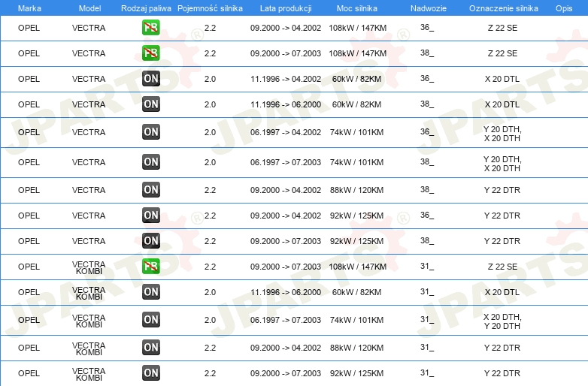
Task: Click petrol icon in Vectra Kombi Z 22 SE row
Action: pyautogui.click(x=150, y=266)
